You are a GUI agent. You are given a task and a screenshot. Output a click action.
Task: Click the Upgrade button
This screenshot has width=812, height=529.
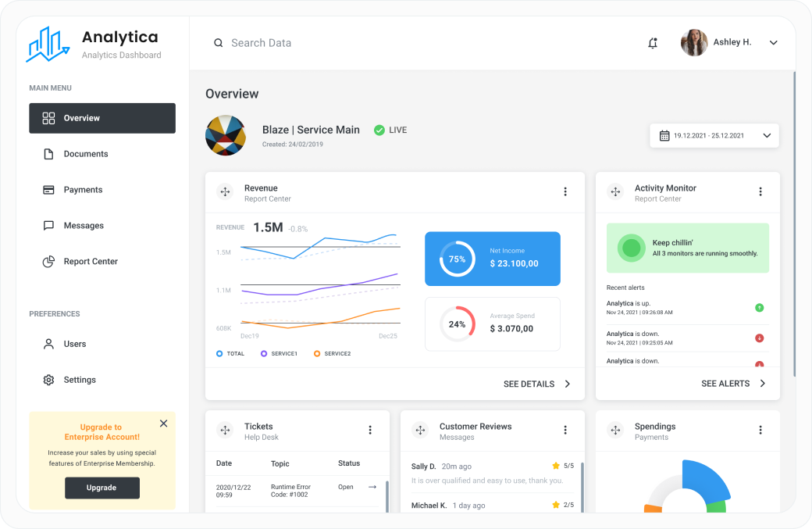tap(102, 488)
